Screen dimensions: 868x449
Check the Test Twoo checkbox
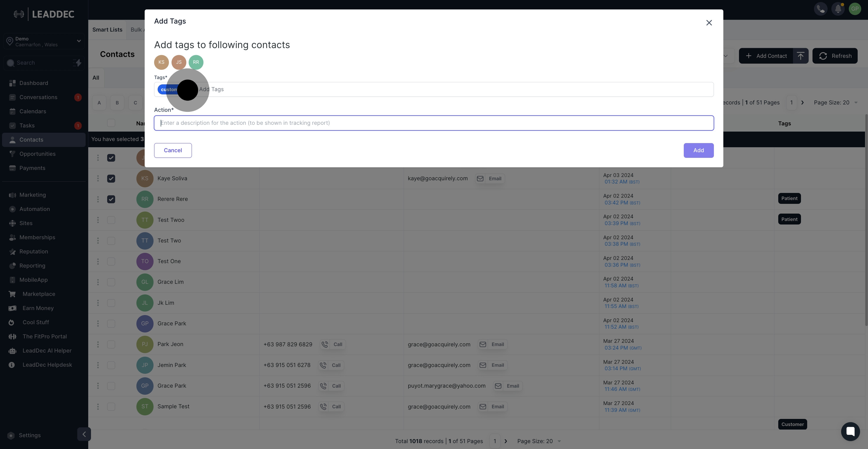(111, 220)
